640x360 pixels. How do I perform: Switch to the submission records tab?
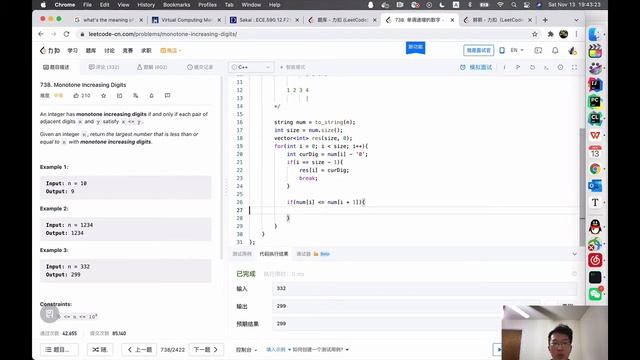tap(200, 67)
